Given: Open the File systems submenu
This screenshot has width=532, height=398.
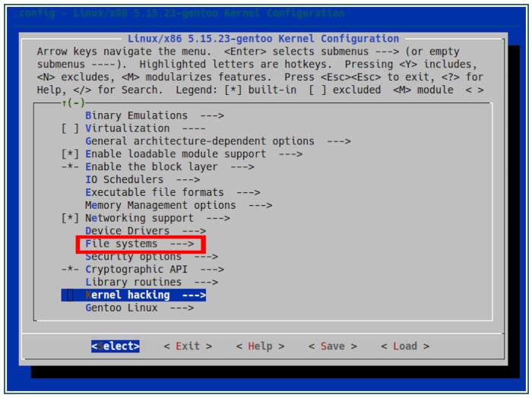Looking at the screenshot, I should coord(139,244).
